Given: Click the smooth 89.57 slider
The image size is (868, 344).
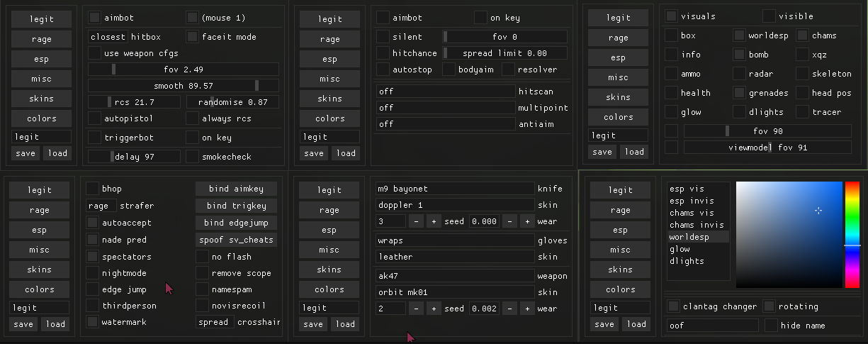Looking at the screenshot, I should pos(183,85).
